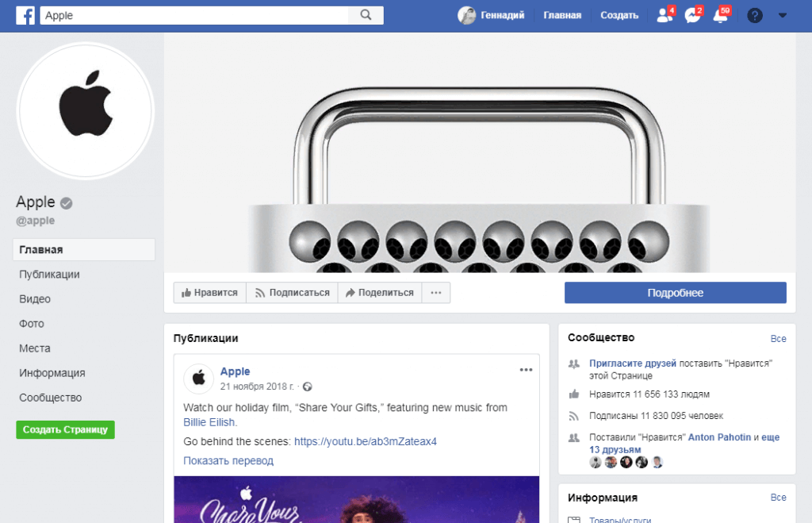The height and width of the screenshot is (523, 812).
Task: Click the Поделиться share button
Action: point(380,293)
